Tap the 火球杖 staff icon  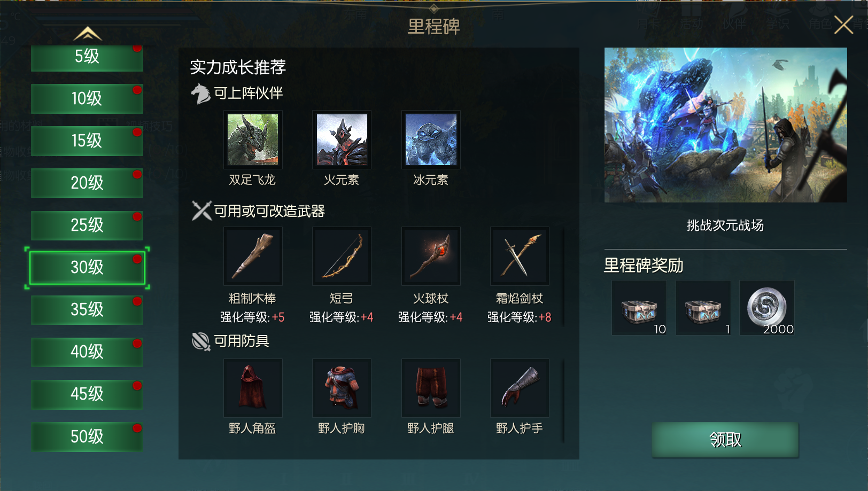point(431,256)
